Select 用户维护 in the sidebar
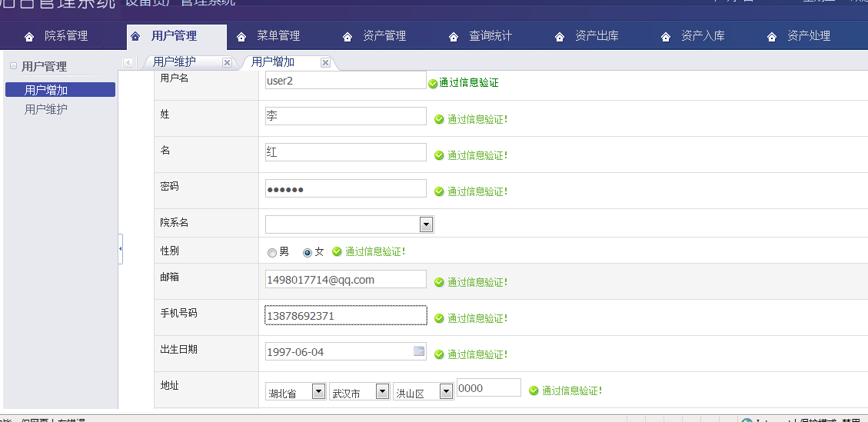 (x=46, y=109)
